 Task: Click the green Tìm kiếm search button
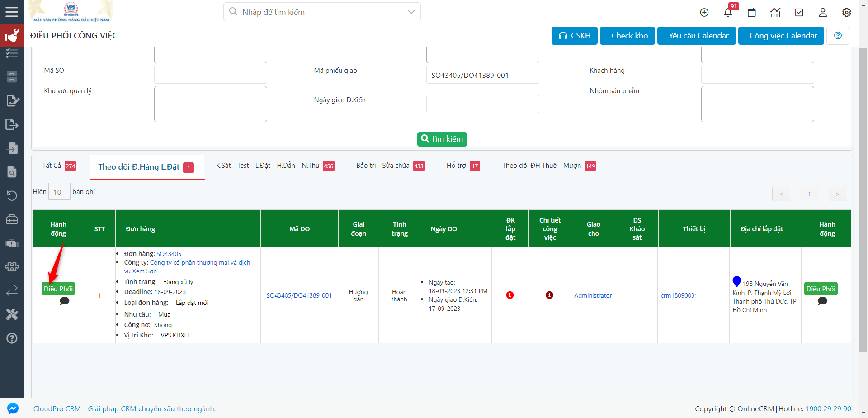[x=442, y=139]
